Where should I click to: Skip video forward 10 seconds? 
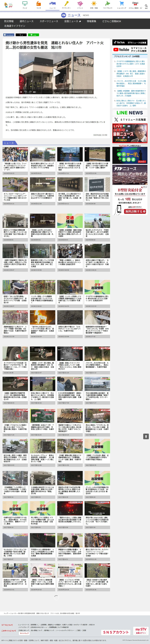(30, 92)
